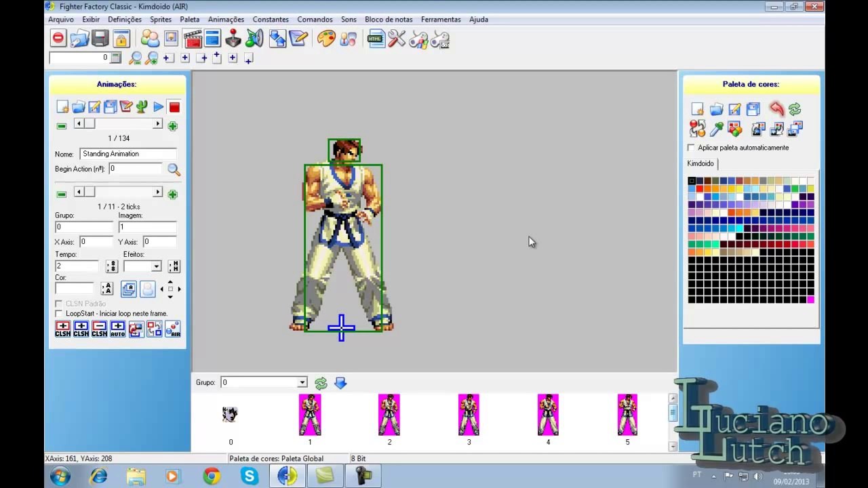Open the Exibir menu

[x=91, y=20]
